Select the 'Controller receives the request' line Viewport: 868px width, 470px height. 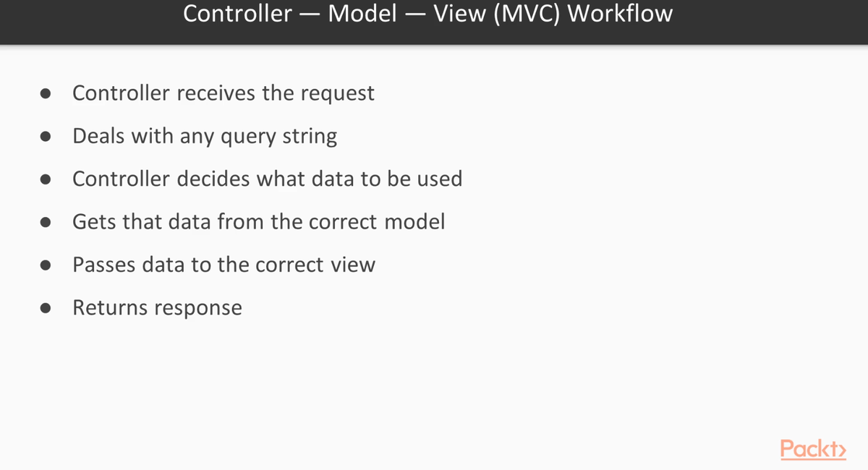224,93
